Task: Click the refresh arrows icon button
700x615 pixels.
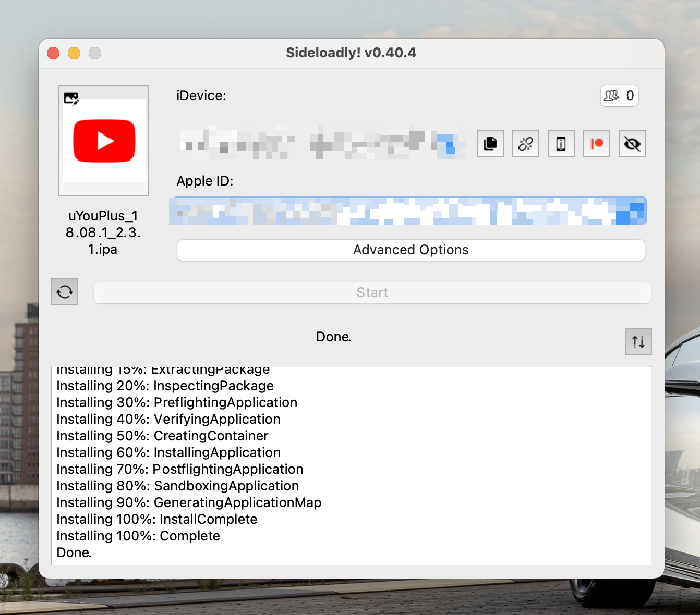Action: (65, 292)
